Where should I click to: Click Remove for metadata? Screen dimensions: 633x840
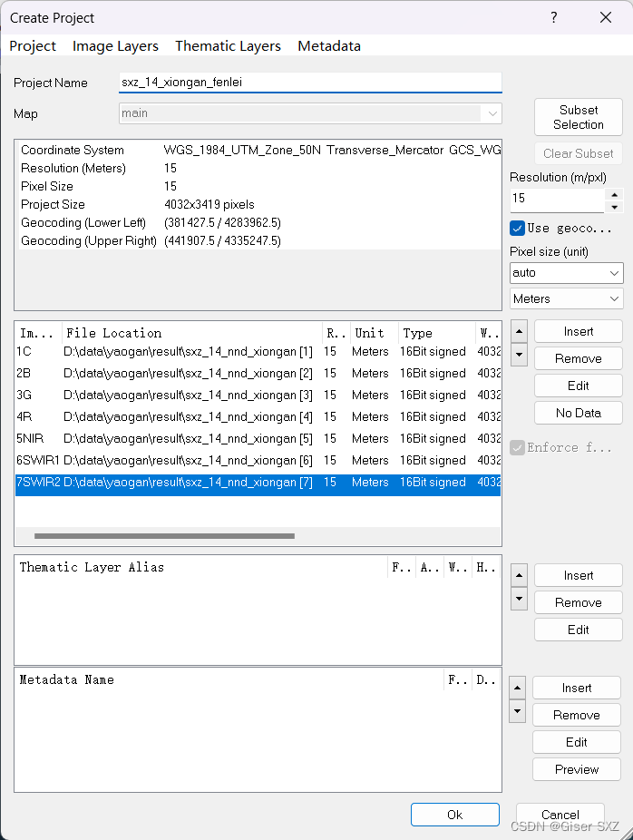(x=577, y=715)
